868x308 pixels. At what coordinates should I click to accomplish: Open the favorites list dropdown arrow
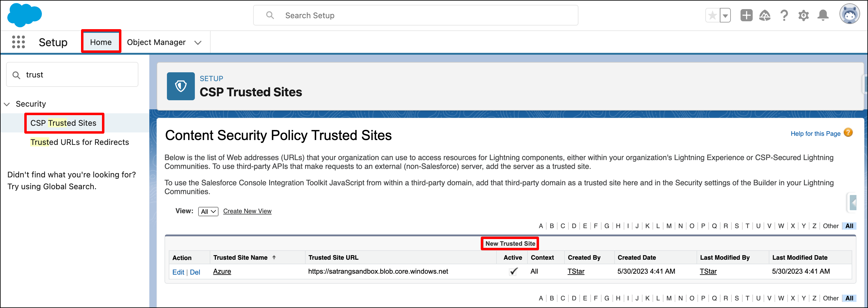pyautogui.click(x=725, y=15)
